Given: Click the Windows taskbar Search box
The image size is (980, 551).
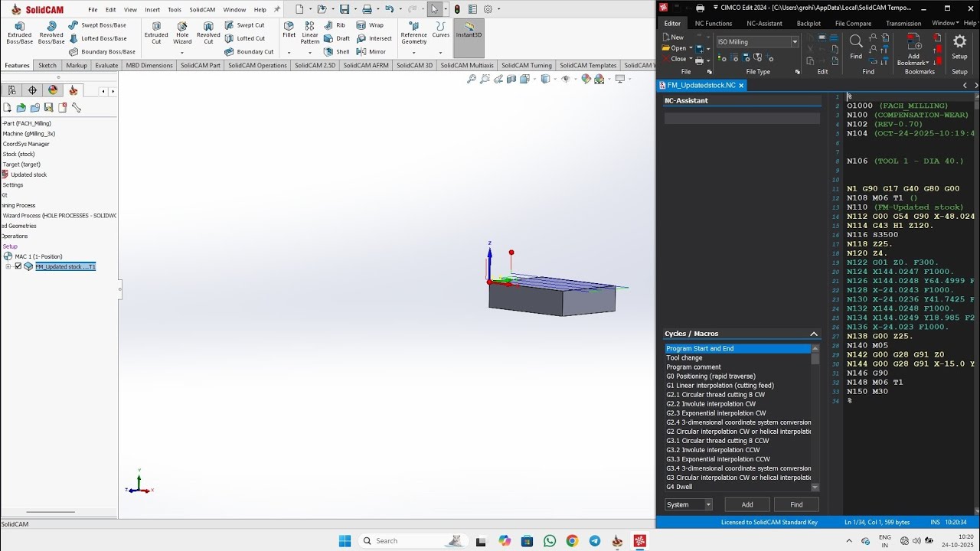Looking at the screenshot, I should 414,540.
